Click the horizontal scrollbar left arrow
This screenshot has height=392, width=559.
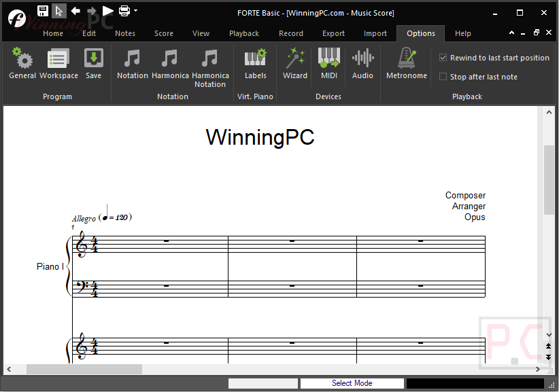9,369
